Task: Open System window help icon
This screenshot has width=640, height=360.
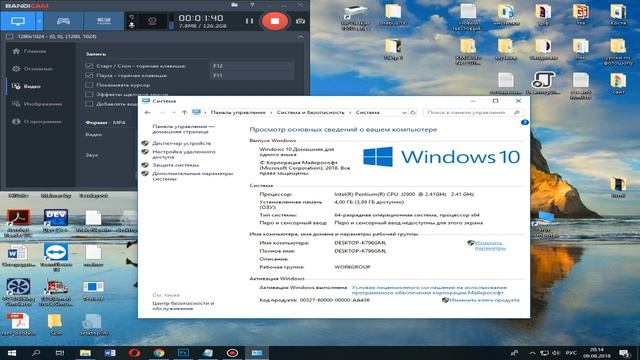Action: (x=525, y=122)
